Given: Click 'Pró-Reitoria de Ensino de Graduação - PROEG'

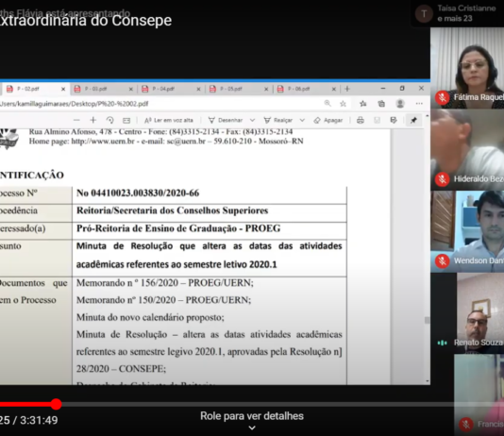Looking at the screenshot, I should 178,228.
